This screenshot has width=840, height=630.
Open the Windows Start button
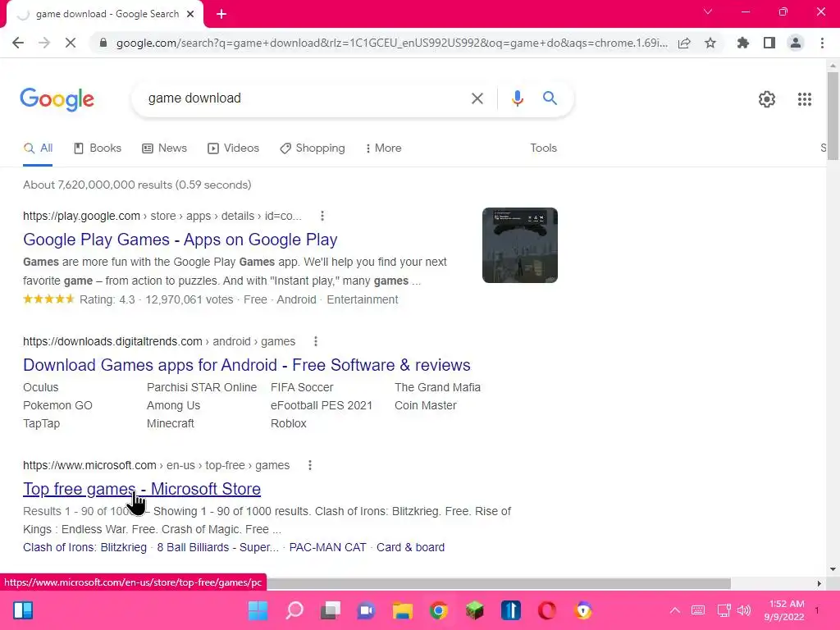(258, 610)
